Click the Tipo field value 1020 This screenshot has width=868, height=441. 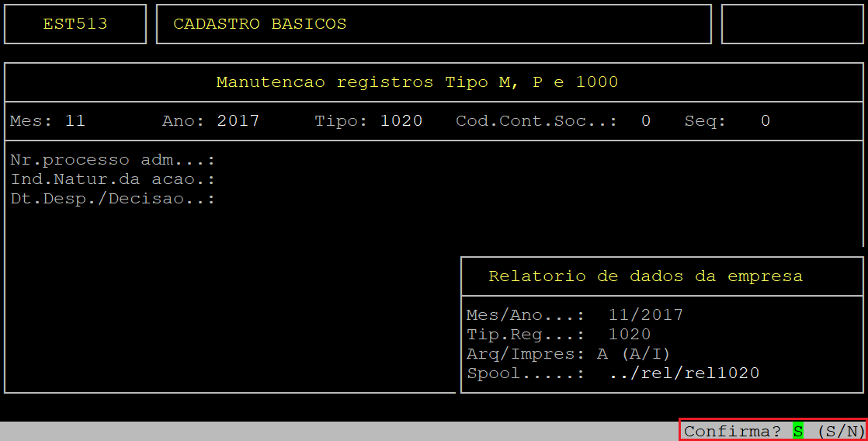(x=401, y=121)
